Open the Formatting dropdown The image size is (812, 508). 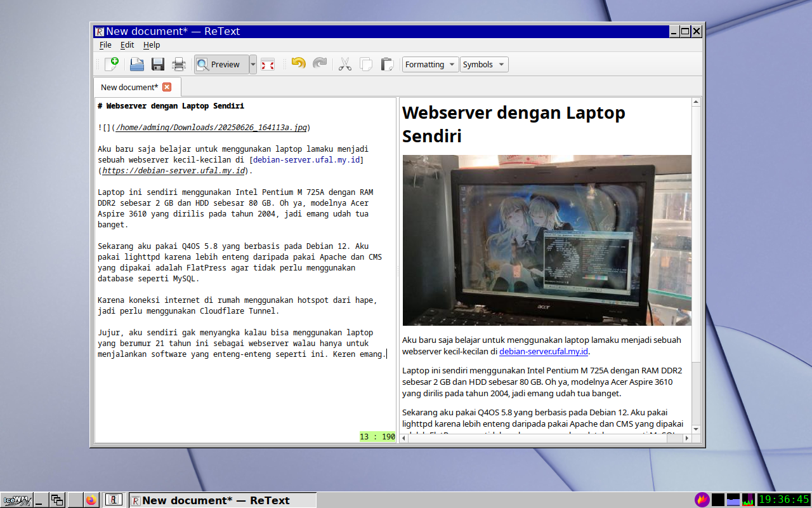click(430, 64)
